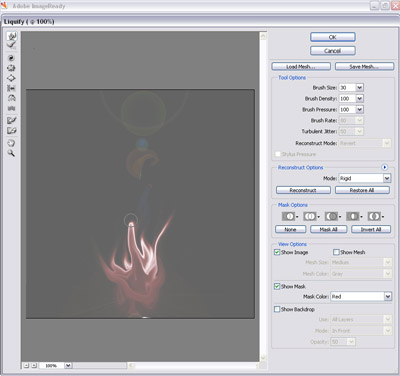Click the zoom out minus button
Screen dimensions: 400x376
[x=26, y=366]
